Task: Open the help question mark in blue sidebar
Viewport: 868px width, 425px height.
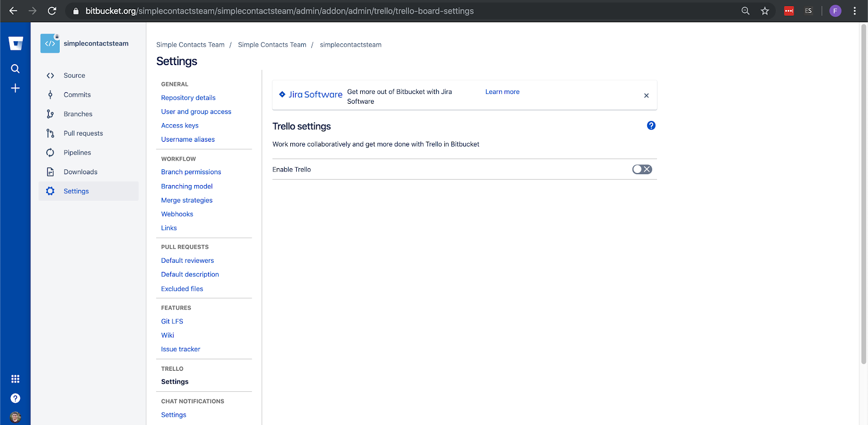Action: click(x=15, y=398)
